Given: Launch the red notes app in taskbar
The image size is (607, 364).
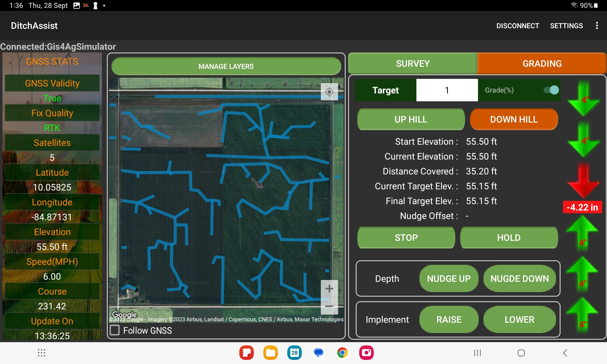Looking at the screenshot, I should tap(246, 353).
